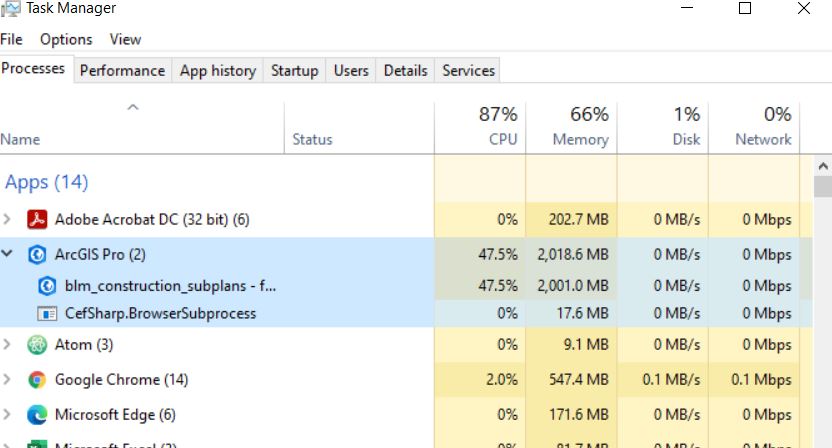Select the CefSharp.BrowserSubprocess row name
Viewport: 832px width, 448px height.
pyautogui.click(x=160, y=314)
